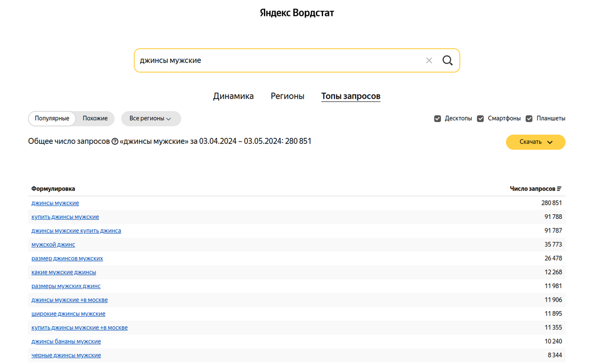Sort by the Число запросов column header
Screen dimensions: 597x364
click(532, 189)
